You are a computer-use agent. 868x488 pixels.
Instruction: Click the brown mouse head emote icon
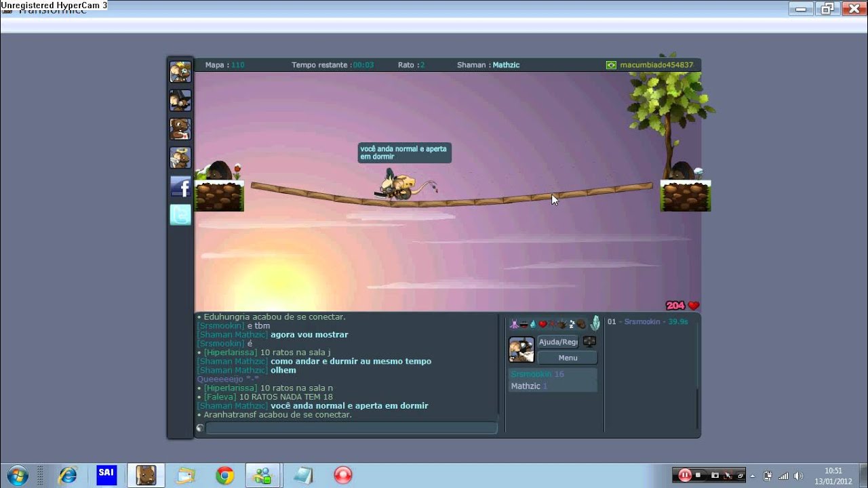[x=581, y=324]
